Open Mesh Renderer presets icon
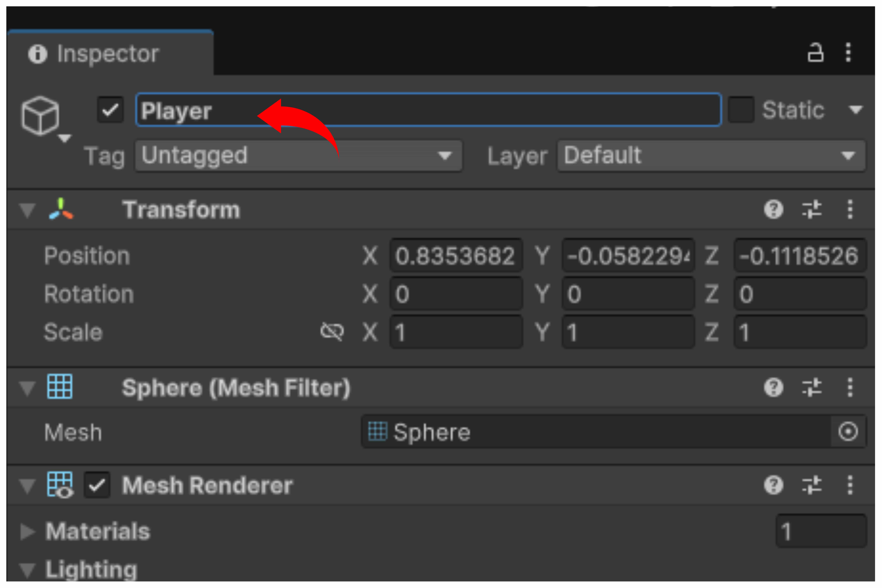 point(812,485)
